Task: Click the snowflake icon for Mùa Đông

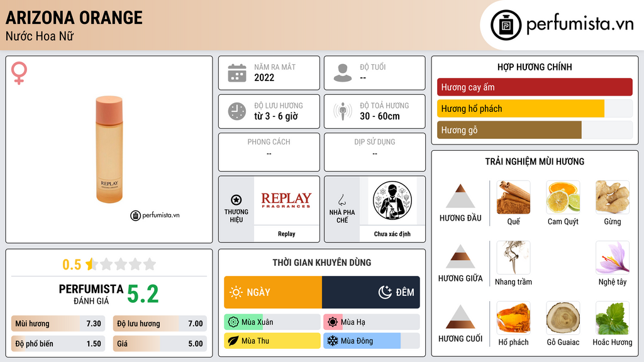Action: 333,341
